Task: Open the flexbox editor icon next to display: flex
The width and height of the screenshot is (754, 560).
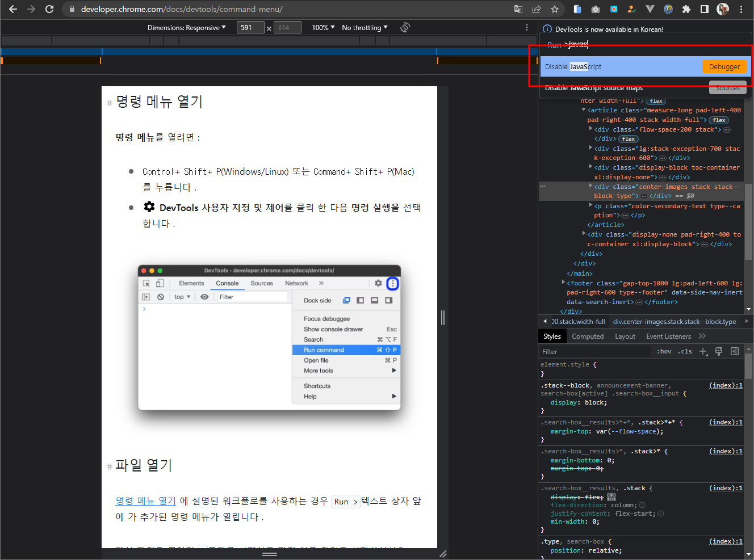Action: pos(611,496)
